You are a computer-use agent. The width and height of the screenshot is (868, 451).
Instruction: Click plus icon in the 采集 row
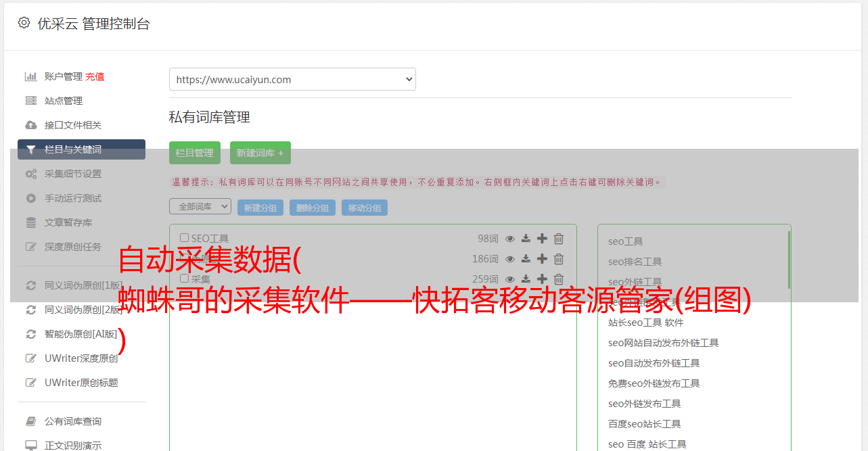coord(542,279)
